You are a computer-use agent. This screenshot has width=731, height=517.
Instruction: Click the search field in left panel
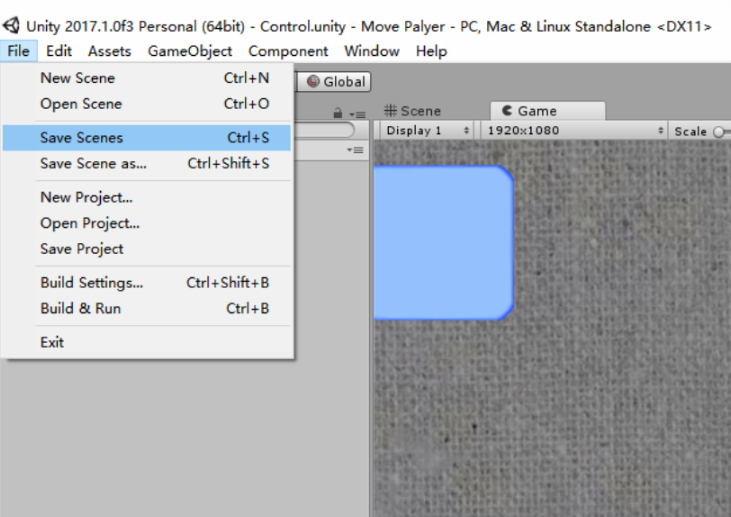[324, 130]
